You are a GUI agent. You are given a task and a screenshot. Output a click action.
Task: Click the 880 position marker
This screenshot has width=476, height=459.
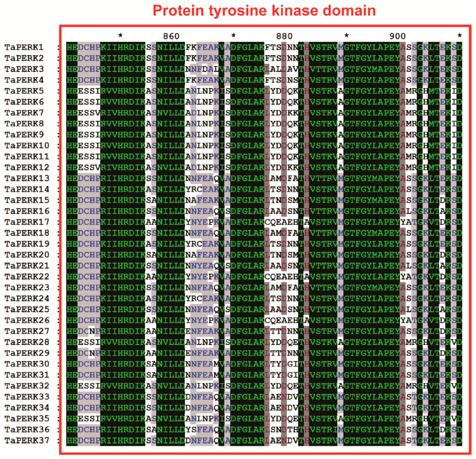(x=284, y=36)
